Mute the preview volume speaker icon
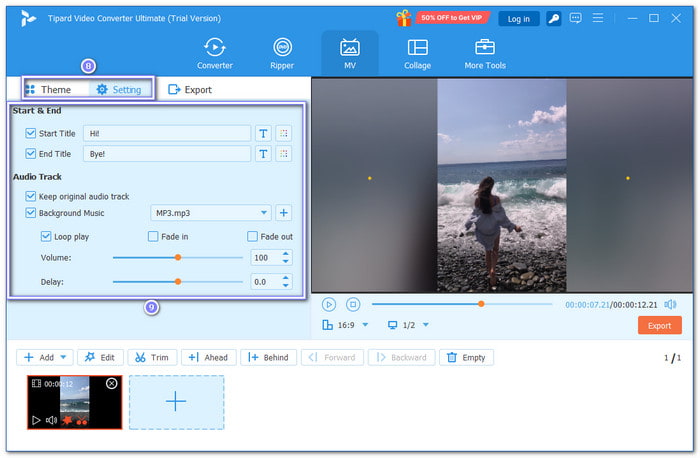The height and width of the screenshot is (458, 700). [x=670, y=304]
